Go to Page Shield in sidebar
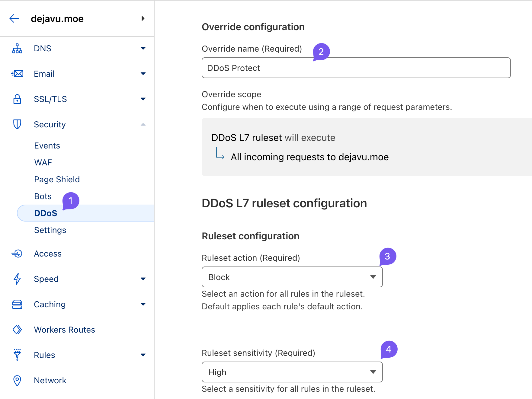Image resolution: width=532 pixels, height=399 pixels. 57,179
